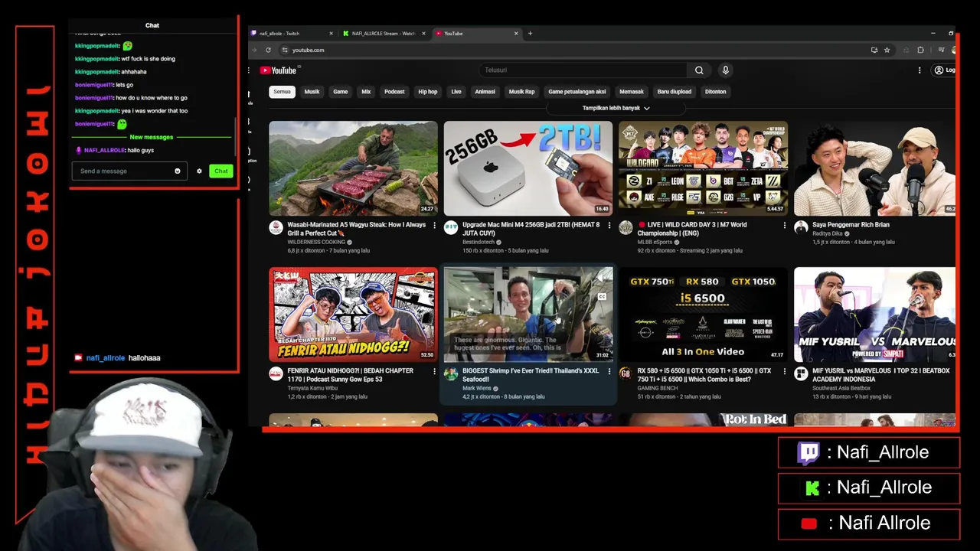The height and width of the screenshot is (551, 980).
Task: Open more options for RX 580 video
Action: pos(784,372)
